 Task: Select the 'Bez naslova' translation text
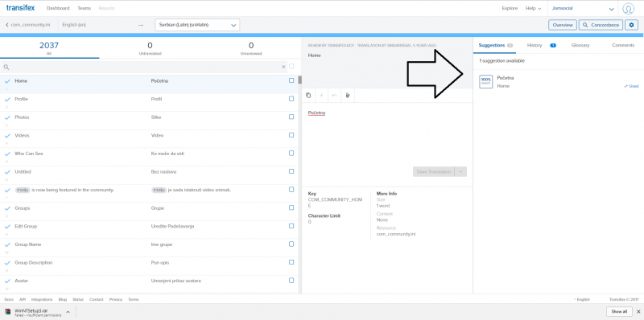[x=164, y=171]
